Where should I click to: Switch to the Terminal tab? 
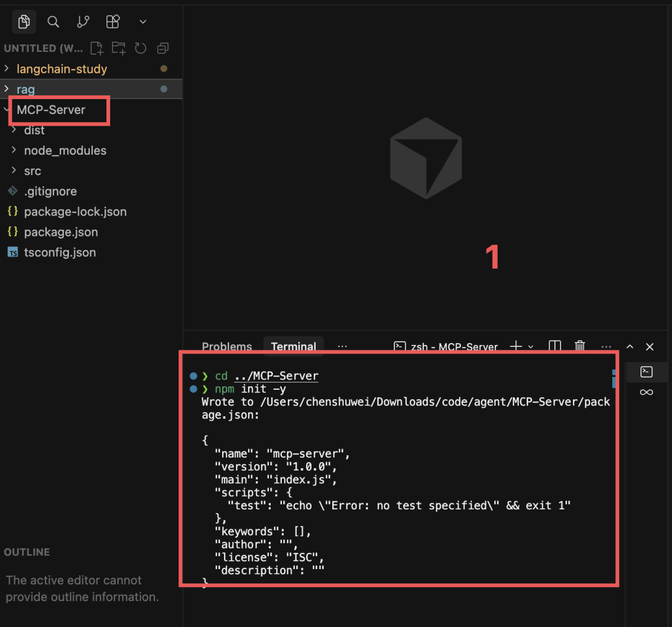pyautogui.click(x=294, y=347)
